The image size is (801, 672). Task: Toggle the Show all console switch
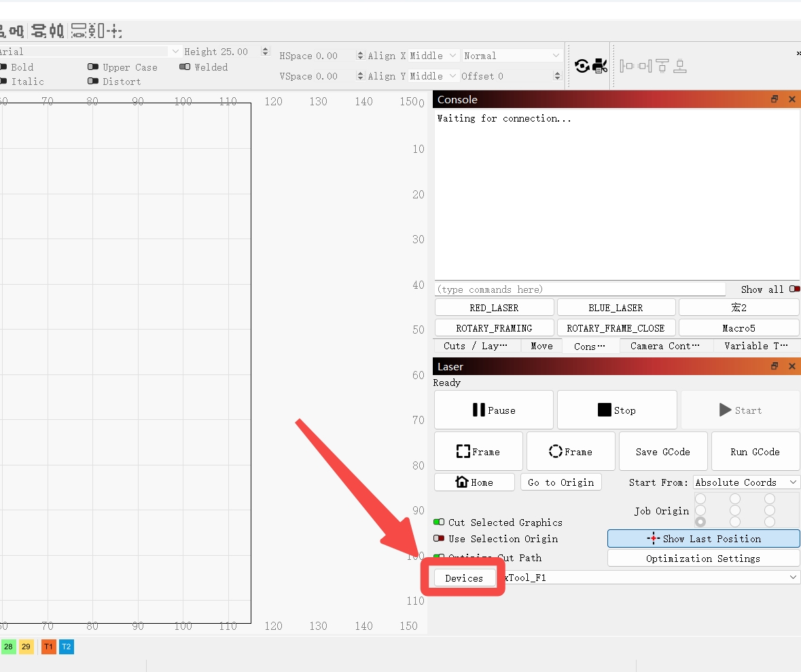pyautogui.click(x=794, y=289)
